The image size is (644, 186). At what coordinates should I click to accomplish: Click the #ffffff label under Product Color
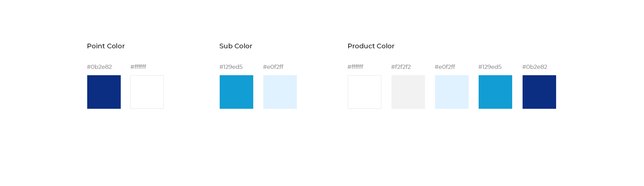(355, 67)
